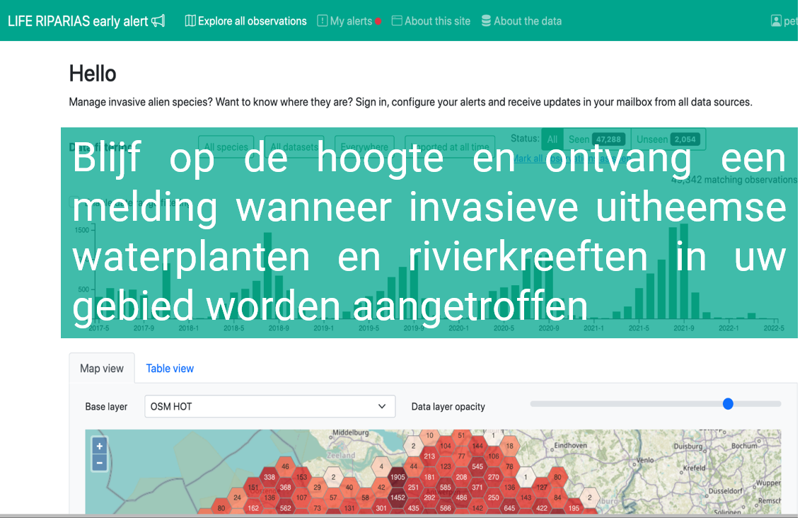Viewport: 812px width, 518px height.
Task: Click the map hexagon labeled 127
Action: click(542, 487)
